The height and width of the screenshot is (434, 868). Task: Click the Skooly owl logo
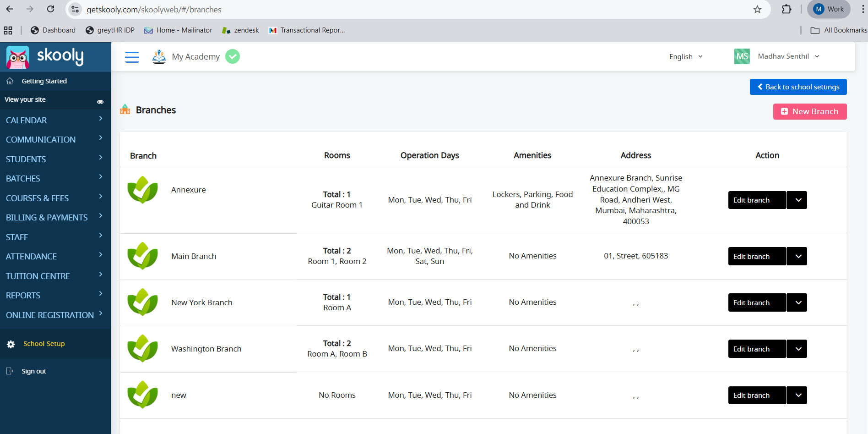pos(18,57)
